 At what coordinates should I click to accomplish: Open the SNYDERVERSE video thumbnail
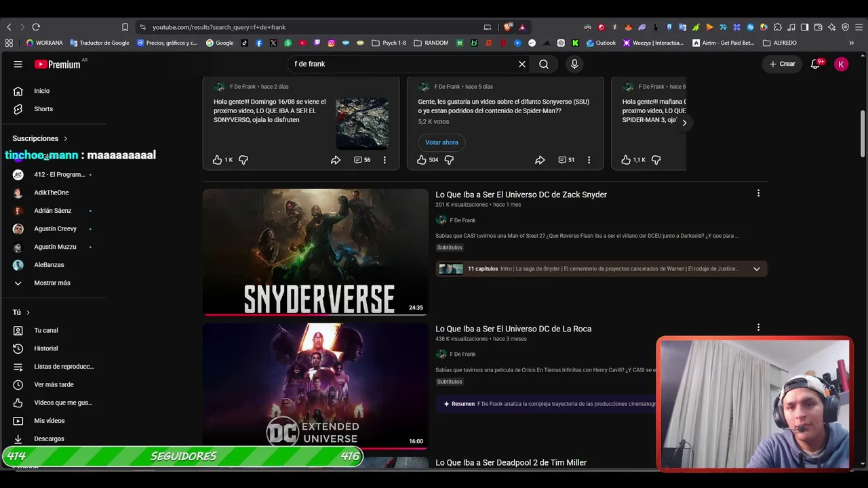coord(315,252)
